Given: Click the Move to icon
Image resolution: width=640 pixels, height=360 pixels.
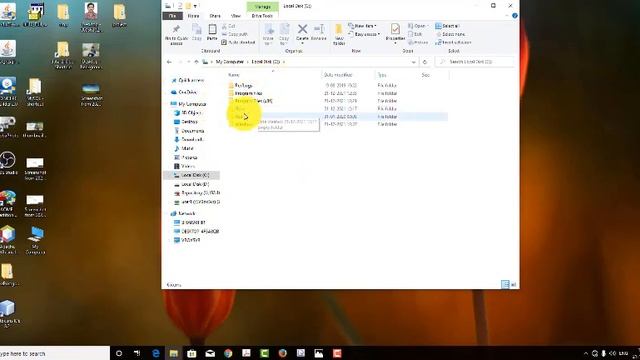Looking at the screenshot, I should tap(268, 35).
